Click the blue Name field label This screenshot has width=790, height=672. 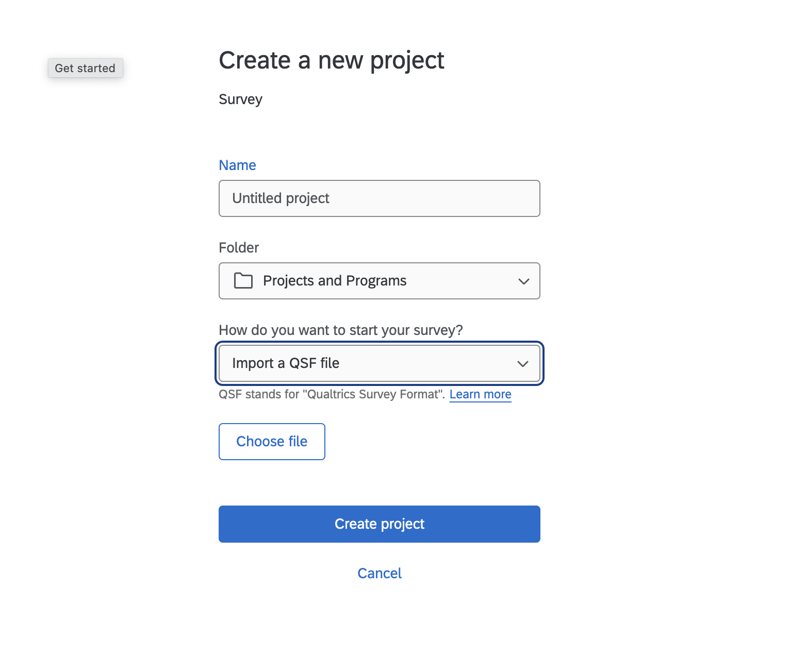(x=237, y=165)
